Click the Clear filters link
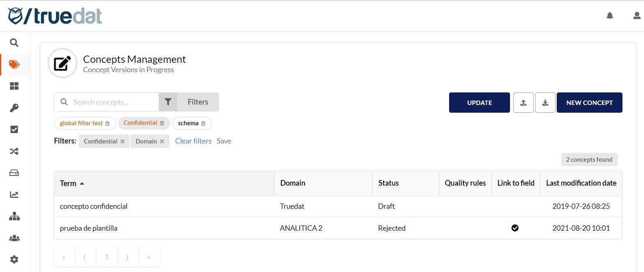This screenshot has height=272, width=644. (193, 141)
